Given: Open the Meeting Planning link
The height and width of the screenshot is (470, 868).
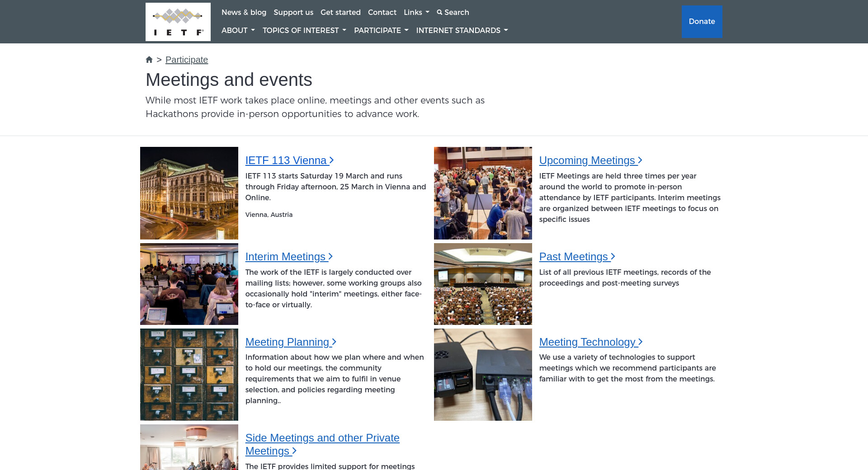Looking at the screenshot, I should pos(291,342).
